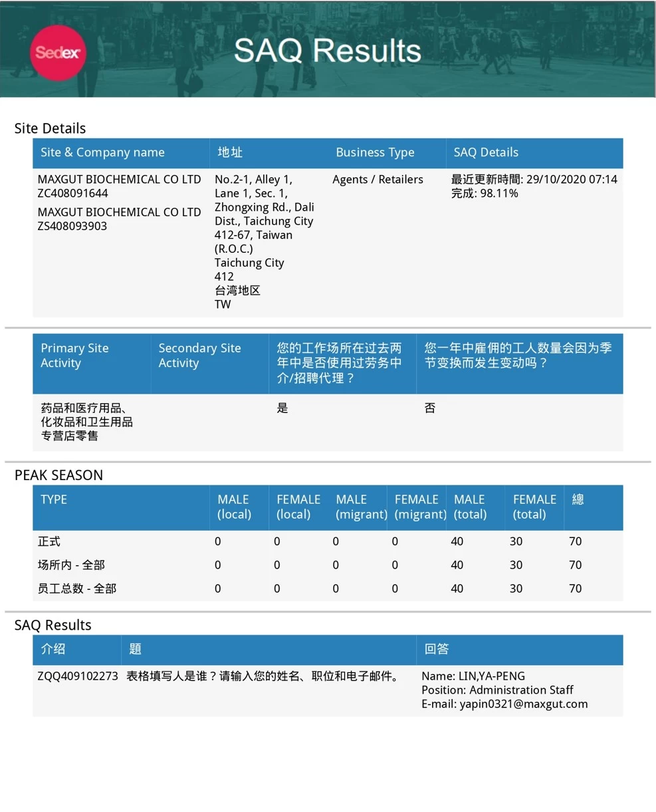The height and width of the screenshot is (812, 656).
Task: Select the question ID ZQQ409102273
Action: click(x=78, y=676)
